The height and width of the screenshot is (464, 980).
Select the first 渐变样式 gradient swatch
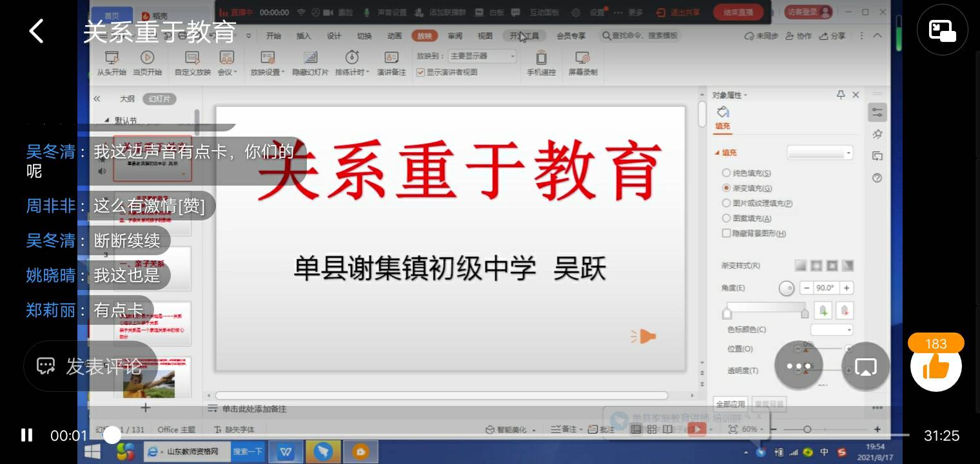[801, 266]
